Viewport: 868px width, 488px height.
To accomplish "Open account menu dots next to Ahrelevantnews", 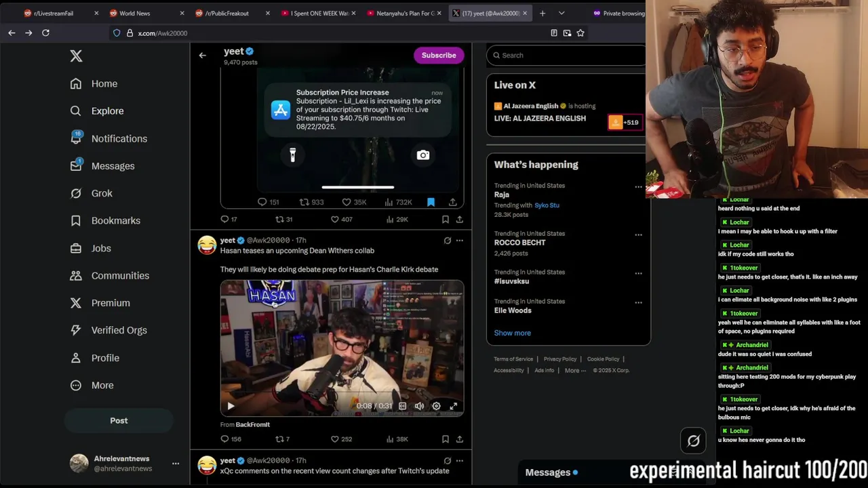I will click(176, 464).
